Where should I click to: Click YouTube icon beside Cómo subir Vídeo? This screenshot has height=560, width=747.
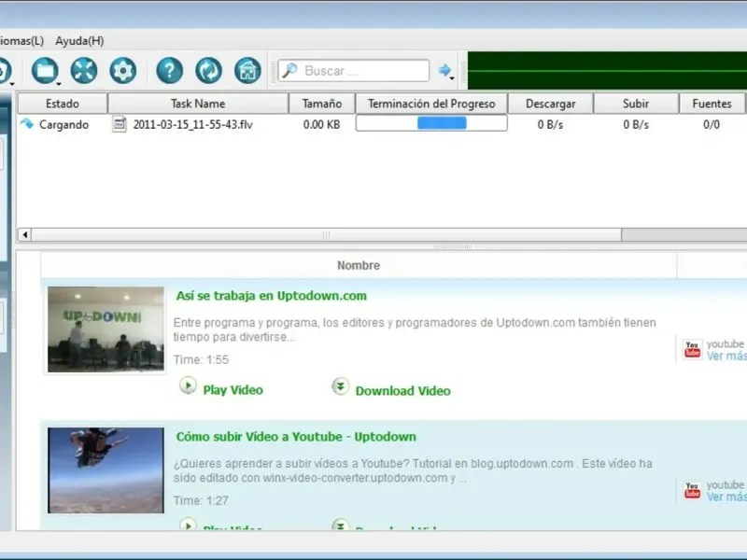(x=692, y=491)
